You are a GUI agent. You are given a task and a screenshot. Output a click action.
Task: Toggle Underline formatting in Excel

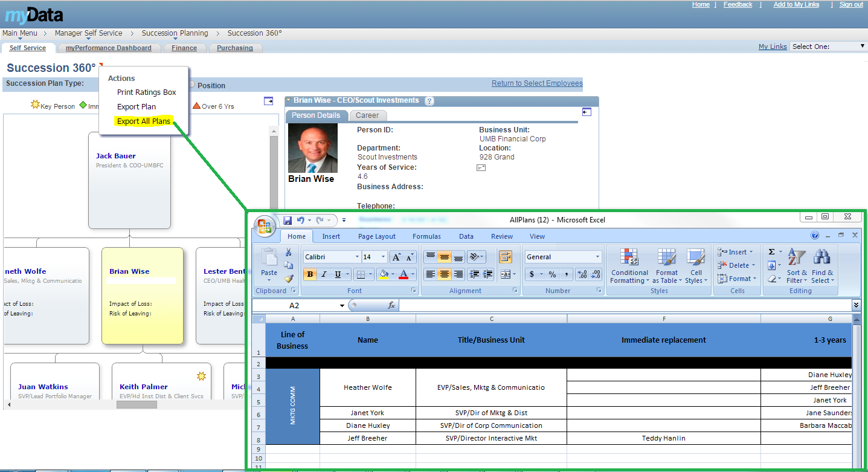tap(338, 274)
